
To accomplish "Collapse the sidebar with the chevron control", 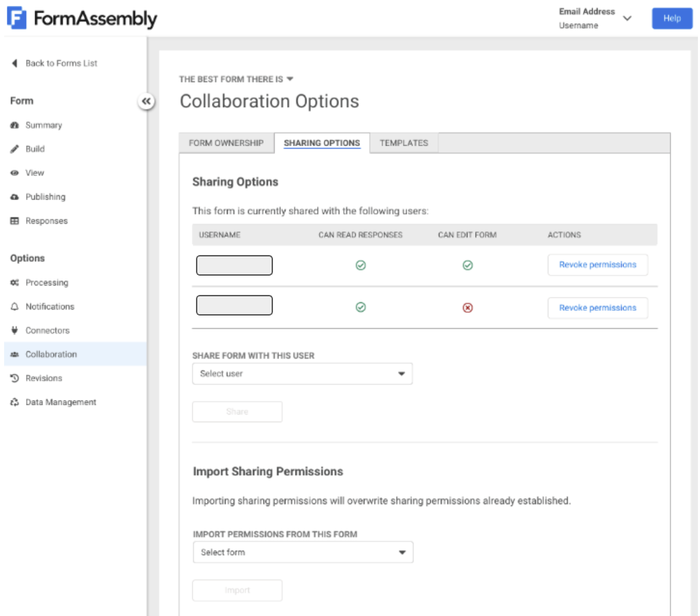I will [x=145, y=100].
